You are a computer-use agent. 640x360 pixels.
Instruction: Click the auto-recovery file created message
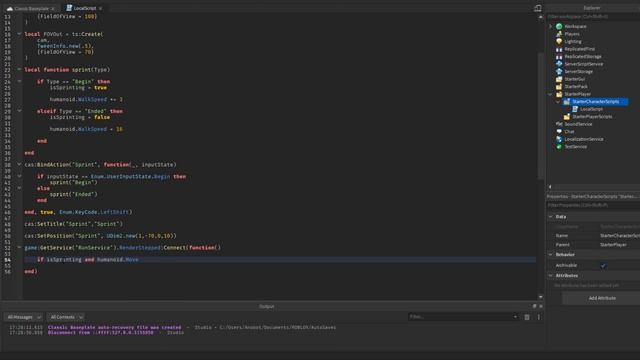(115, 327)
